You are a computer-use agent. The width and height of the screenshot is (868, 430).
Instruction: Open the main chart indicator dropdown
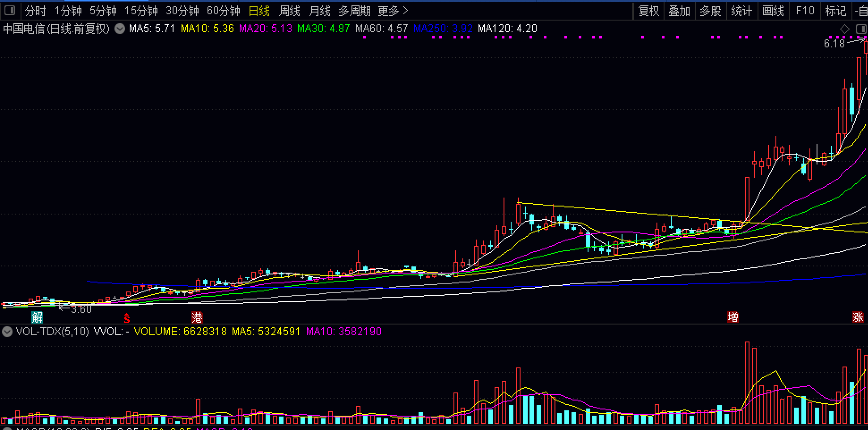(x=119, y=29)
